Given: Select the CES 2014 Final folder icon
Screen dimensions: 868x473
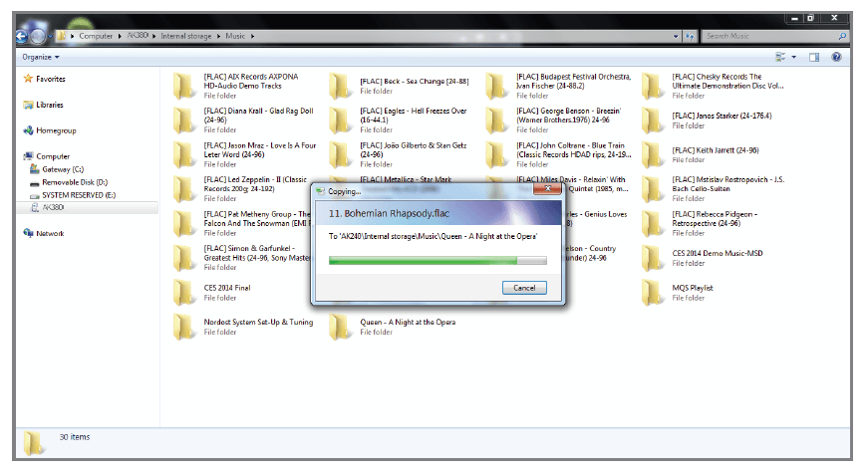Looking at the screenshot, I should [x=185, y=292].
